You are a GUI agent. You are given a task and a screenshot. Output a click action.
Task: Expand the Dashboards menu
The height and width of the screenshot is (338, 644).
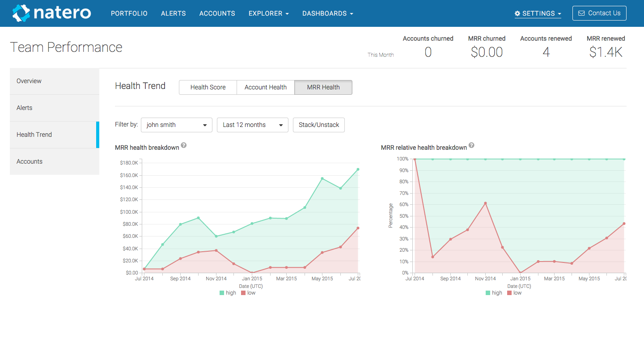click(x=327, y=13)
